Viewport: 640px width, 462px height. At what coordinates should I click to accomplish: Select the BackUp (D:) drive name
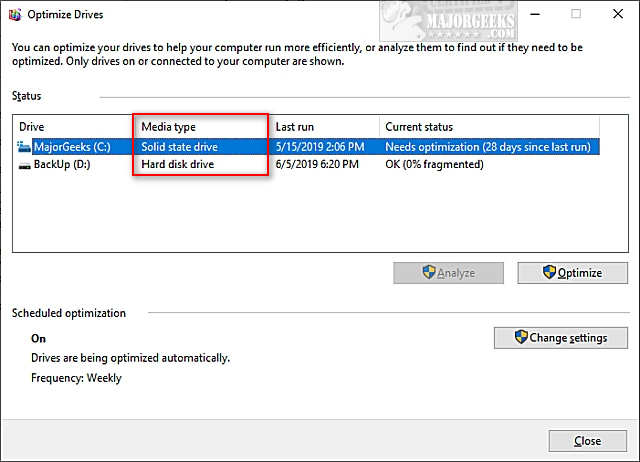point(62,164)
